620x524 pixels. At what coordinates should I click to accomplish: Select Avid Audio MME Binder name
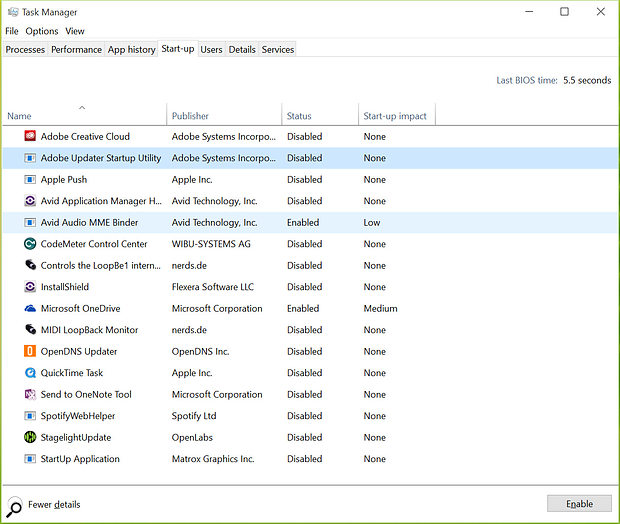click(x=89, y=223)
